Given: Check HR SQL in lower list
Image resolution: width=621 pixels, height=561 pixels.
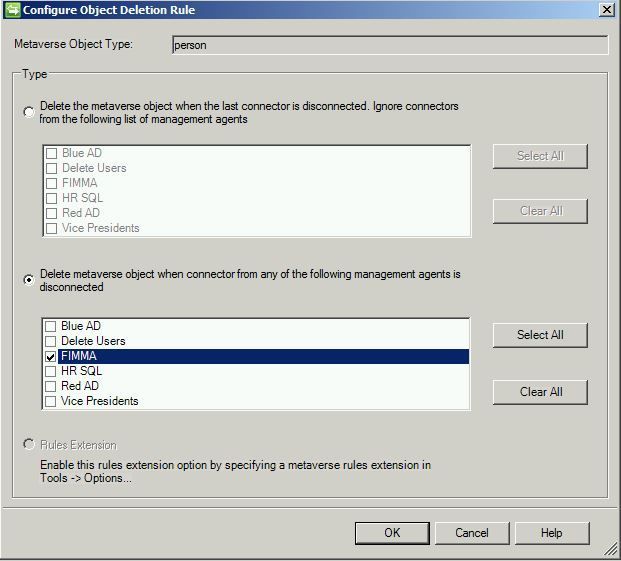Looking at the screenshot, I should 51,371.
